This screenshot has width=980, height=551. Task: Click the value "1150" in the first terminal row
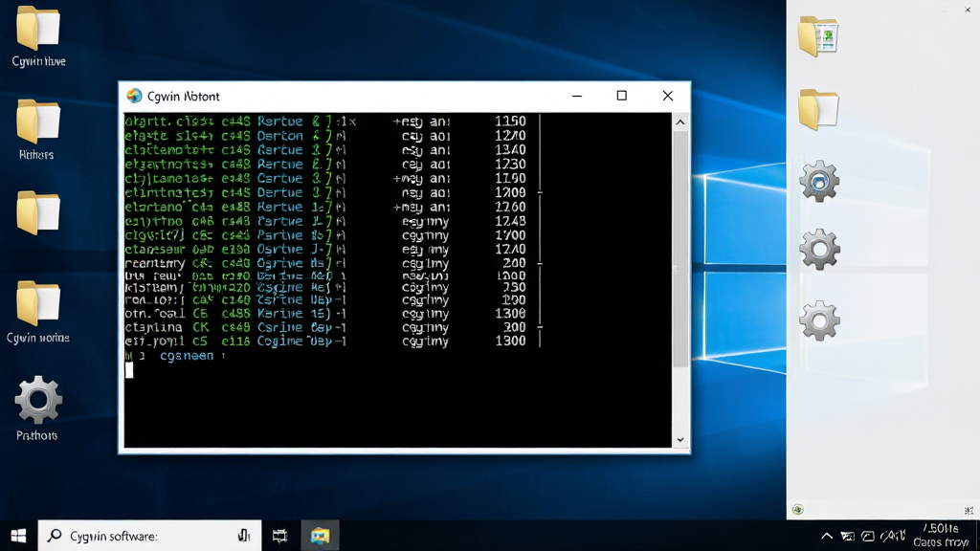click(x=510, y=121)
